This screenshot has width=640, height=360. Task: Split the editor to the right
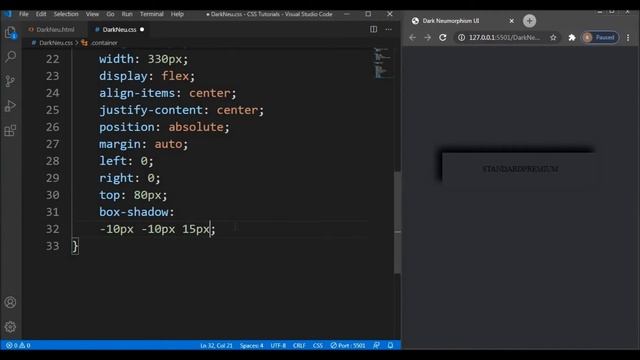373,29
